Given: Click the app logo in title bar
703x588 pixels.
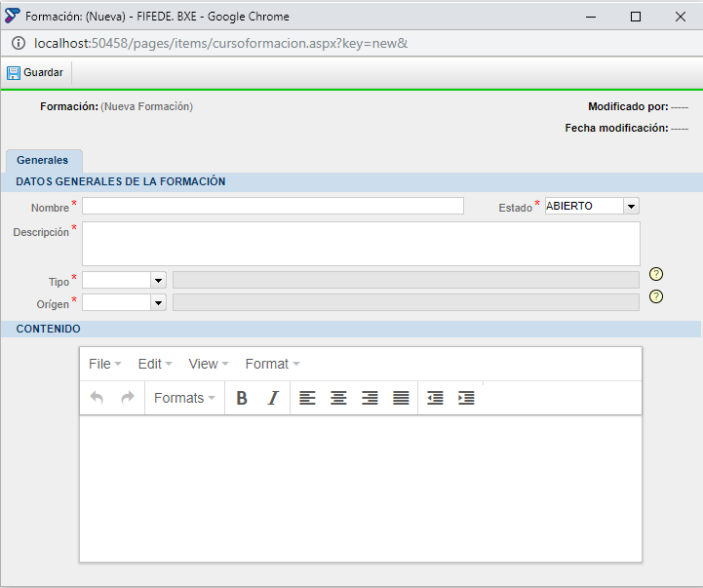Looking at the screenshot, I should point(12,16).
